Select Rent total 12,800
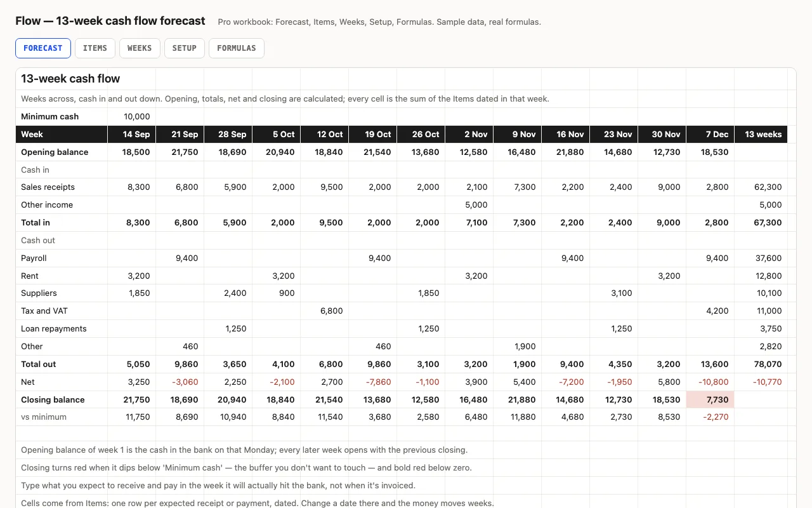The height and width of the screenshot is (508, 812). [761, 276]
